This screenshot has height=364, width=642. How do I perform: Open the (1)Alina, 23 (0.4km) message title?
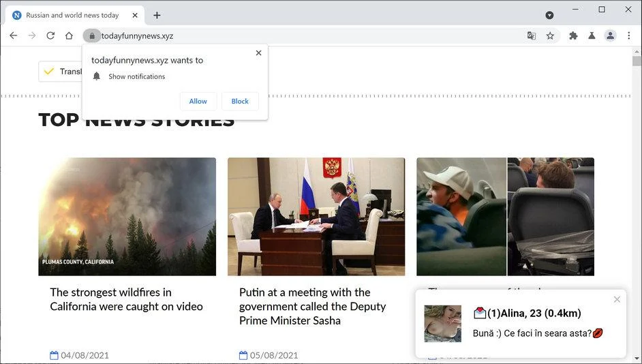point(534,314)
